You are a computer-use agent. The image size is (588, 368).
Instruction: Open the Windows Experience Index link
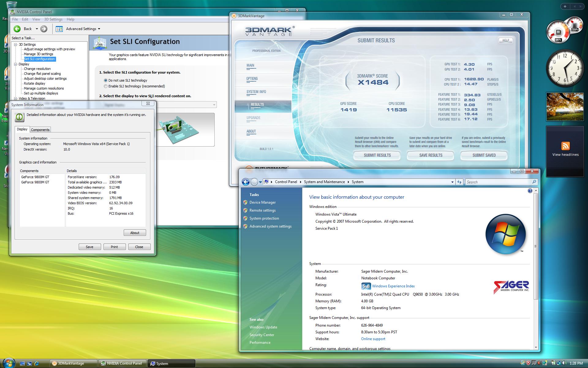point(393,286)
